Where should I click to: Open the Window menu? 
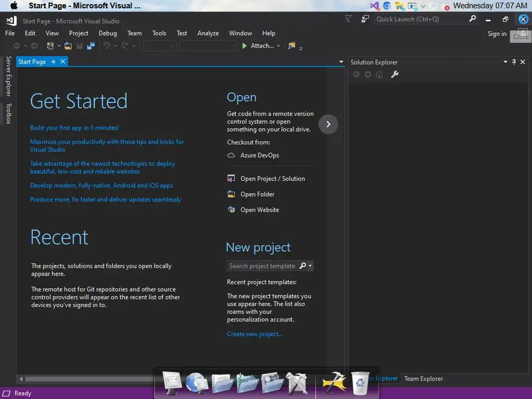[x=240, y=33]
